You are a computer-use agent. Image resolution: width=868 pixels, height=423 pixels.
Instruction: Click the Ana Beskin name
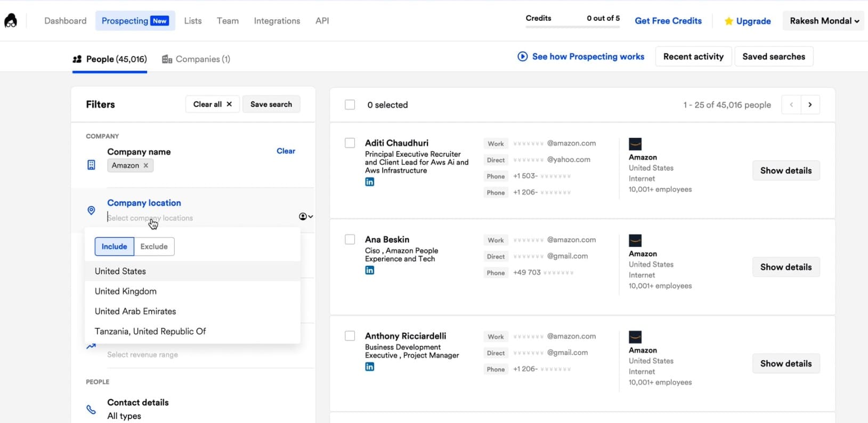pos(387,240)
